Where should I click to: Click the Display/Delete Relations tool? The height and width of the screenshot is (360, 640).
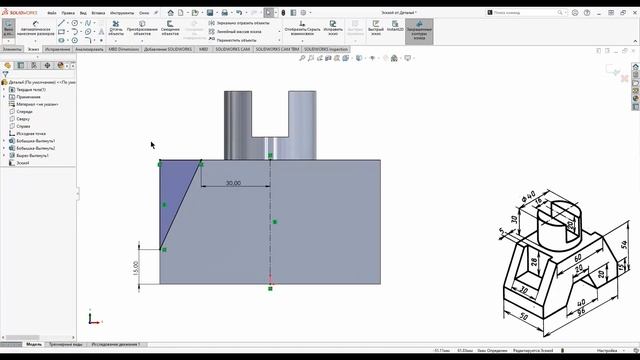coord(302,28)
